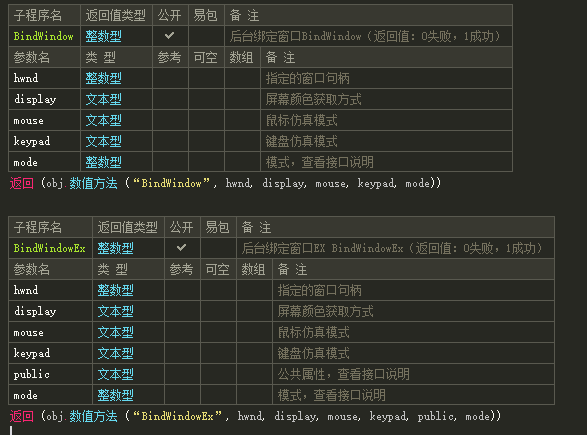
Task: Click 指定的窗口句柄 remark in BindWindowEx table
Action: 319,290
